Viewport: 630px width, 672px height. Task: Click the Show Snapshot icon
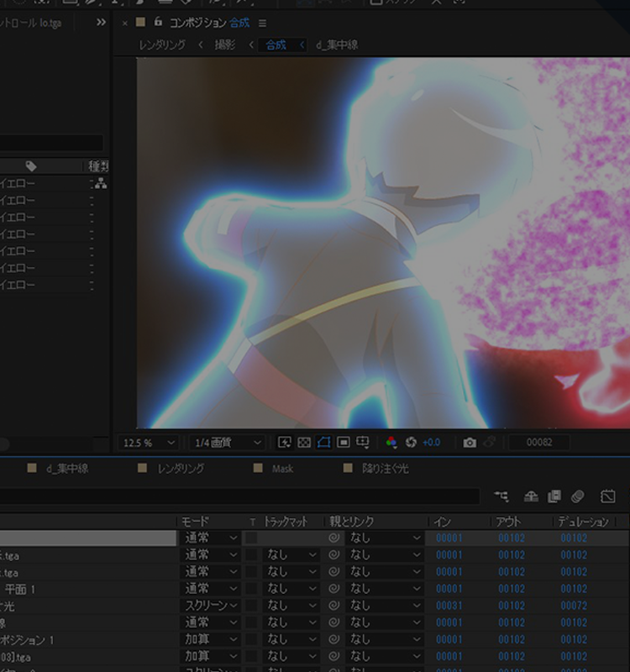click(x=490, y=443)
